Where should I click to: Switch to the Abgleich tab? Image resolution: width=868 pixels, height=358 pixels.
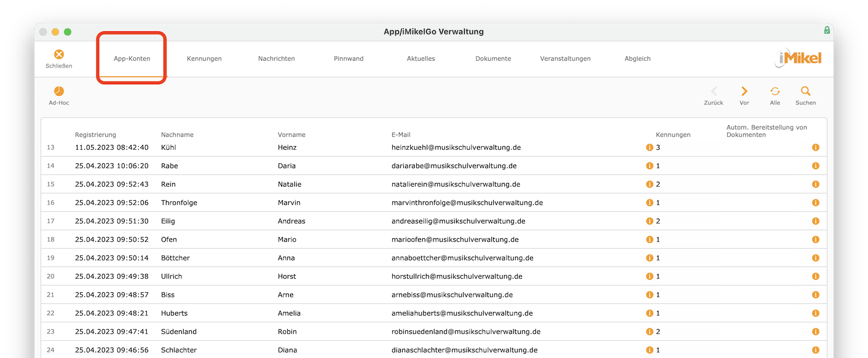coord(637,59)
